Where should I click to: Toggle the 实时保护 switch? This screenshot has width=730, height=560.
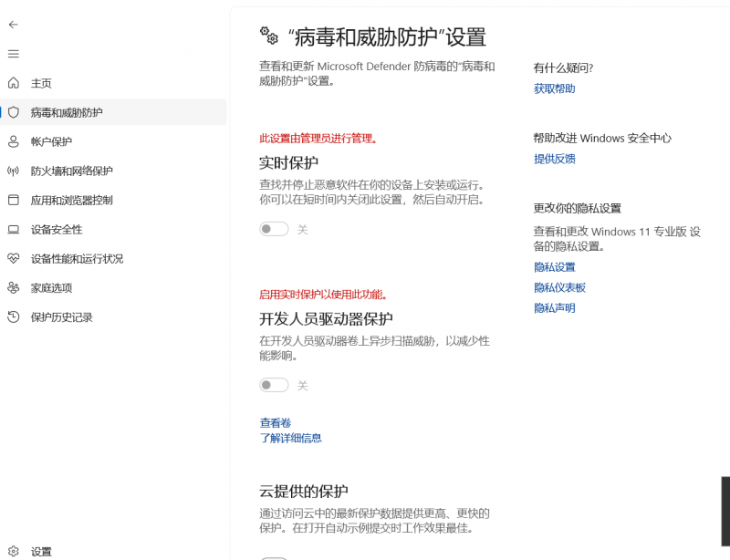coord(274,229)
